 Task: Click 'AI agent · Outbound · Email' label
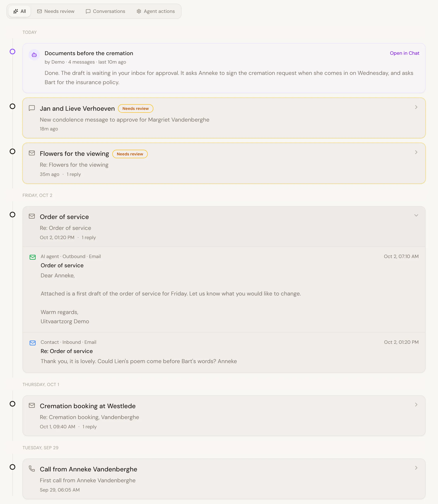pyautogui.click(x=71, y=256)
